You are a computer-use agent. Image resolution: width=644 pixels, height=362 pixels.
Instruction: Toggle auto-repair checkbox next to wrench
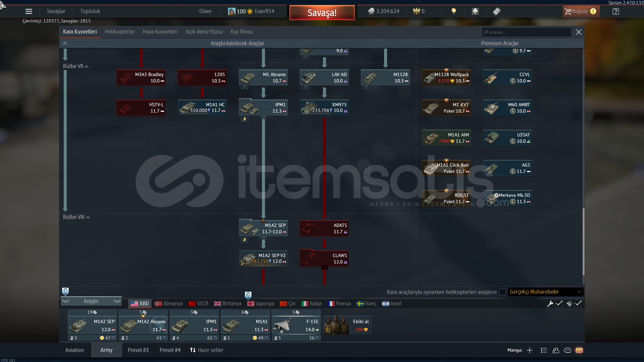coord(559,304)
